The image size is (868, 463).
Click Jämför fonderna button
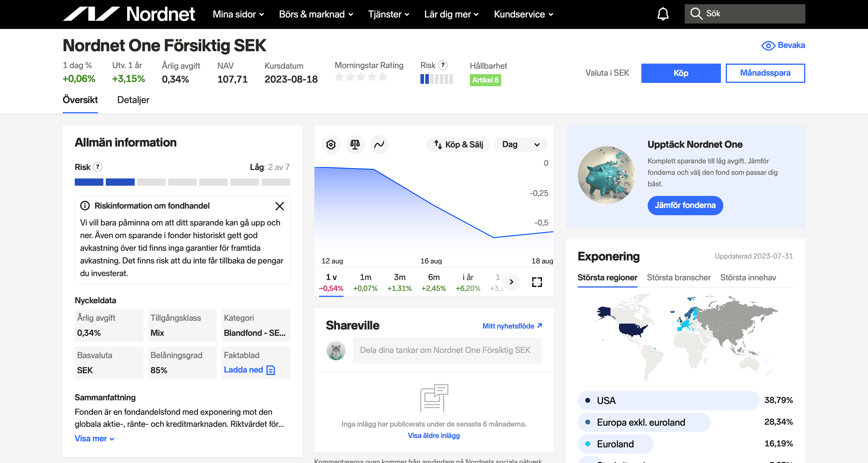click(x=685, y=205)
